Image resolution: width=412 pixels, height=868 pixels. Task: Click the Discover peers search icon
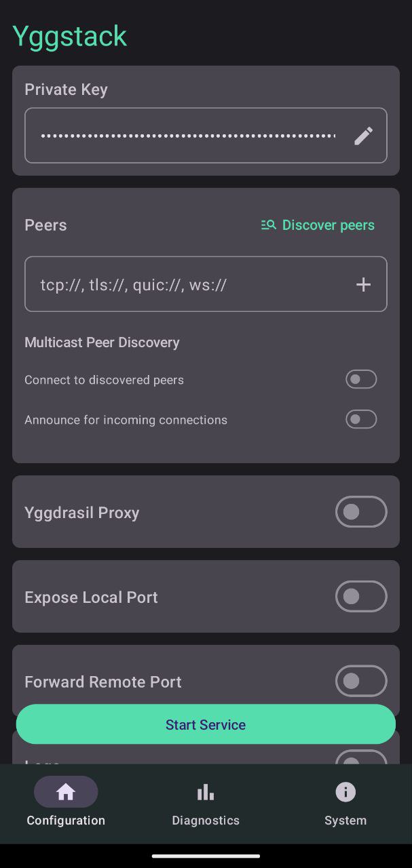pos(267,224)
